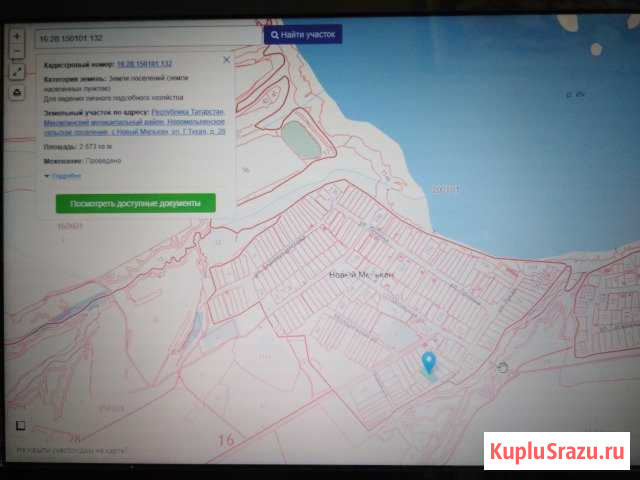Zoom out with the minus button
This screenshot has width=640, height=480.
point(17,52)
